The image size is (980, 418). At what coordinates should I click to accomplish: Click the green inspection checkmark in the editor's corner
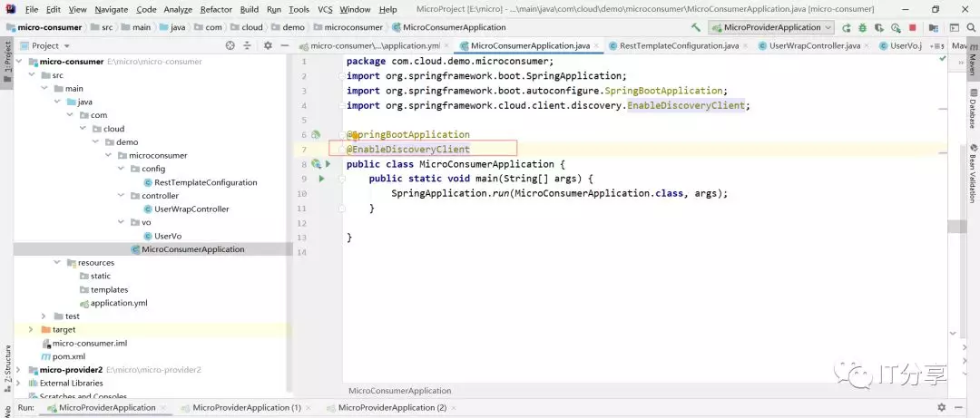(x=943, y=59)
